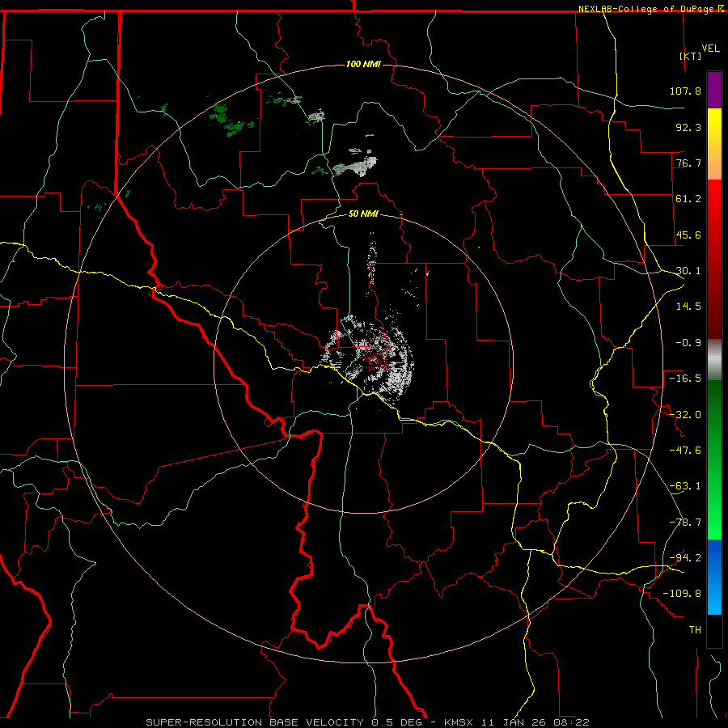Click the green echo cluster in the northwest
728x728 pixels.
click(231, 121)
